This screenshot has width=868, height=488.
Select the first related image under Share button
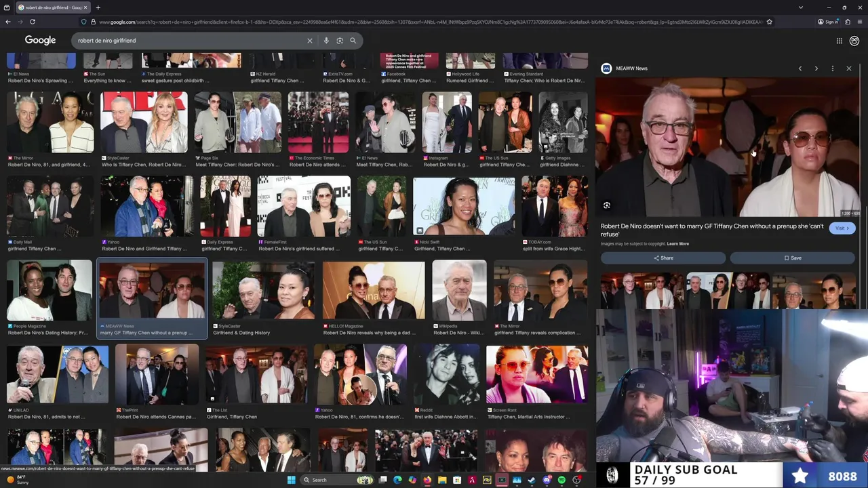(x=642, y=290)
